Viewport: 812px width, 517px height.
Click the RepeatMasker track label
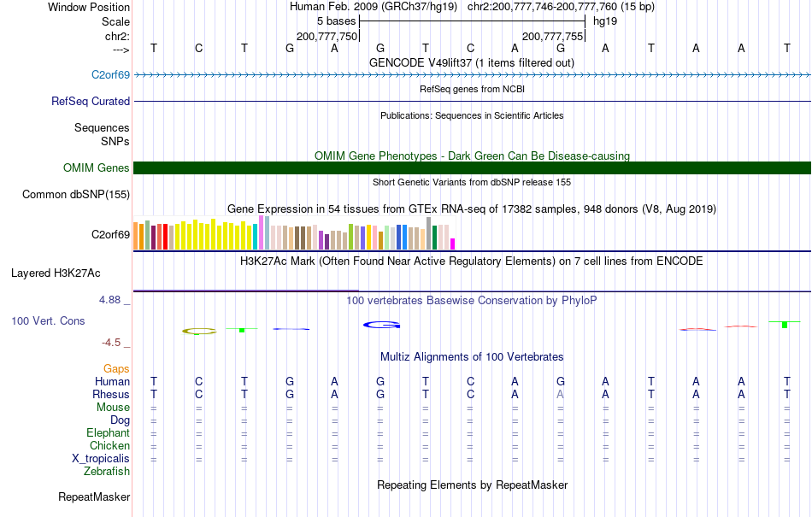click(x=94, y=496)
